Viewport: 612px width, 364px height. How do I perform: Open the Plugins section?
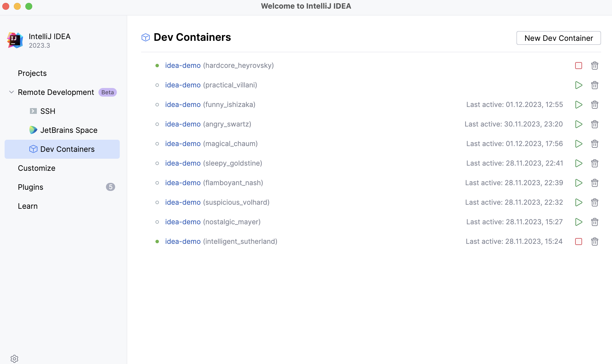click(x=31, y=187)
